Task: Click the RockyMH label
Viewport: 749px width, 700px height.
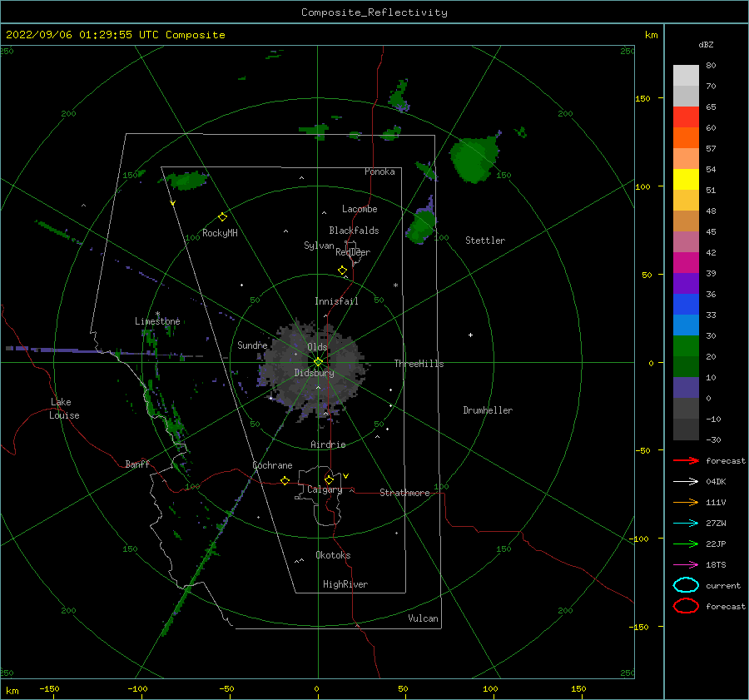Action: point(220,233)
